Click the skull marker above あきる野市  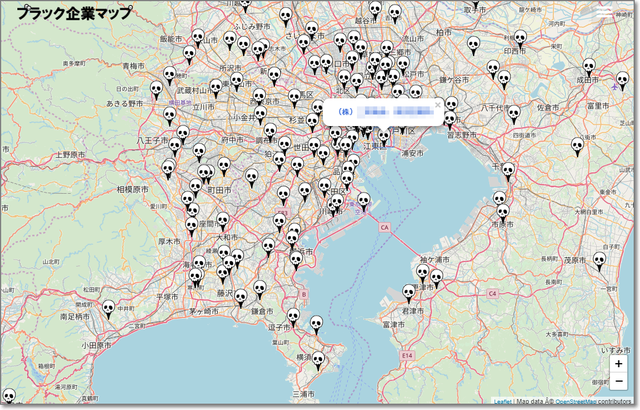(155, 89)
